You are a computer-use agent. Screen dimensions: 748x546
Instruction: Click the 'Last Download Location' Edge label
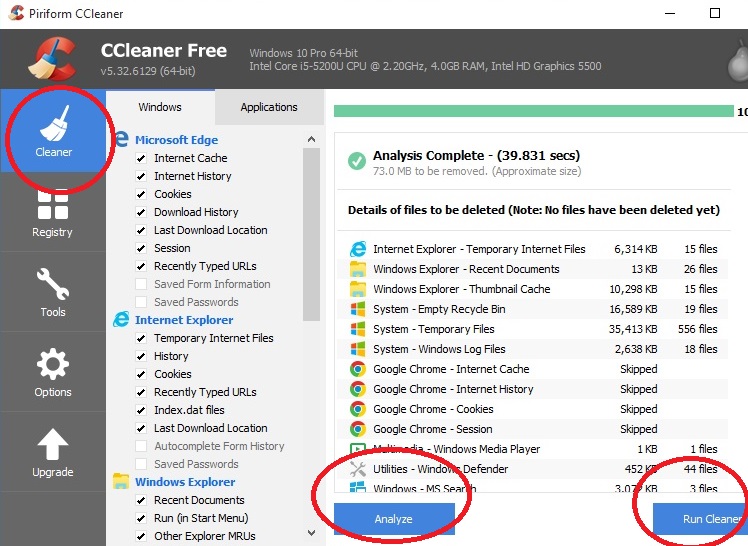[210, 230]
